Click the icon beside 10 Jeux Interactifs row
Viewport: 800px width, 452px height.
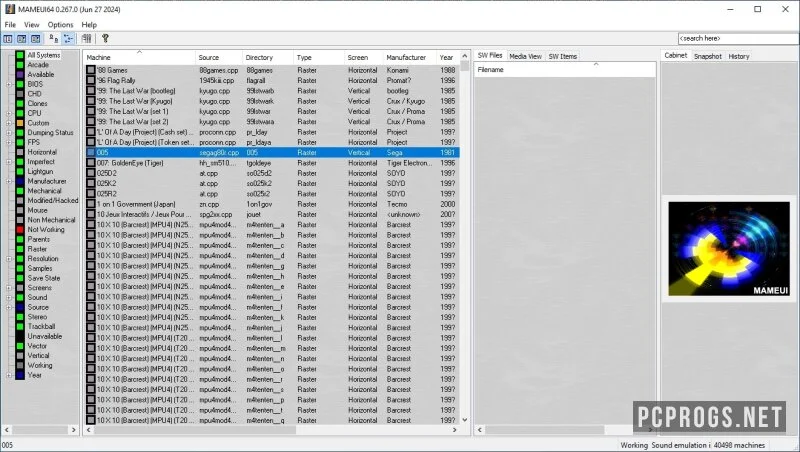pyautogui.click(x=91, y=214)
